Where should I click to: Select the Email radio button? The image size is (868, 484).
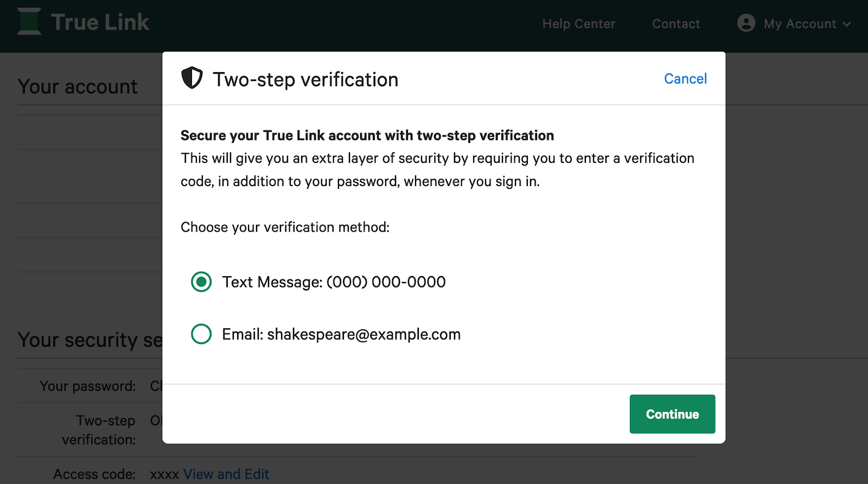[x=201, y=334]
